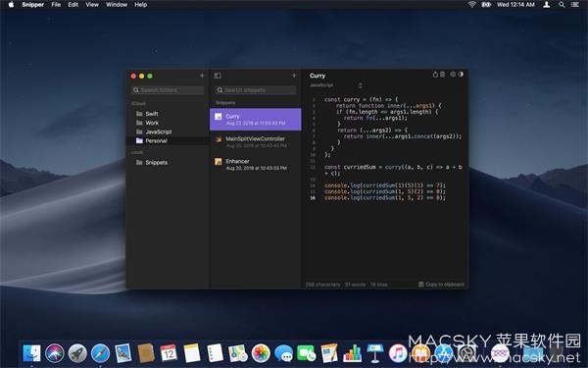Screen dimensions: 588x368
Task: Open Spotlight search icon
Action: click(562, 5)
